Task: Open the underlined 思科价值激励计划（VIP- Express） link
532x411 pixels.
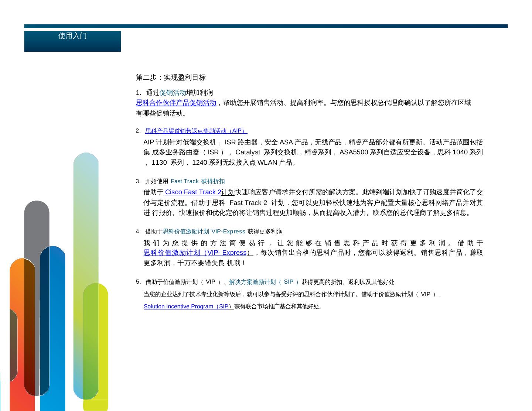Action: coord(198,253)
